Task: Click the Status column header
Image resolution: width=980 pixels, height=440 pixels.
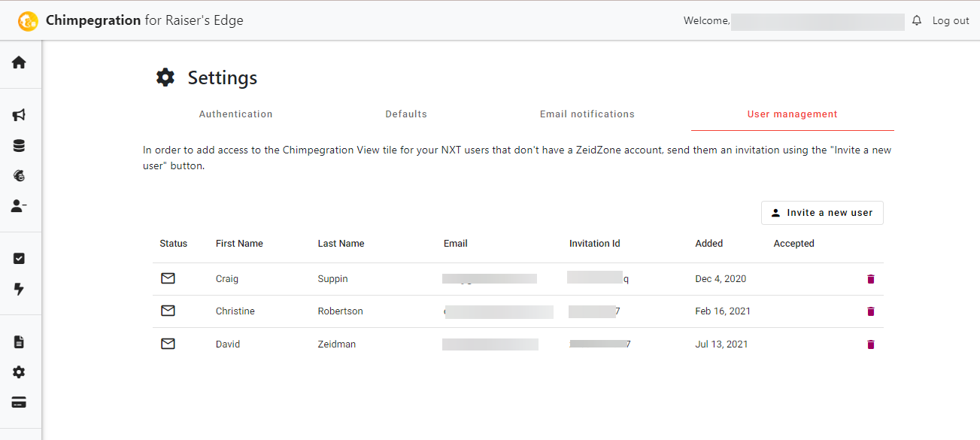Action: tap(174, 244)
